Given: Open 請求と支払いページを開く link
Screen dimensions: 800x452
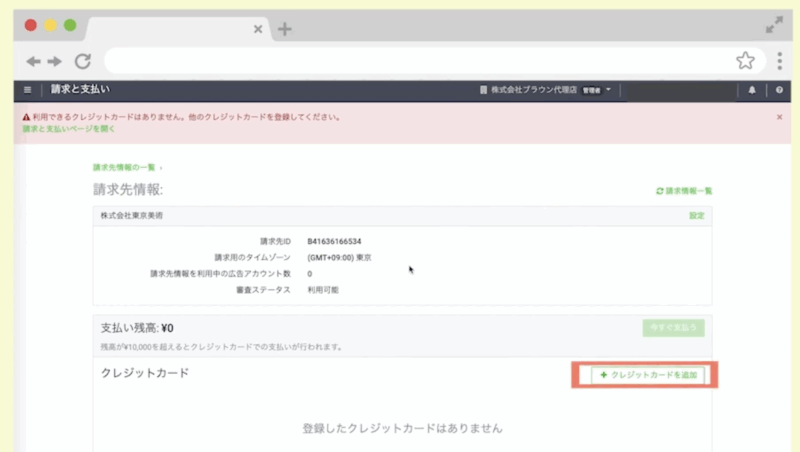Looking at the screenshot, I should point(69,129).
